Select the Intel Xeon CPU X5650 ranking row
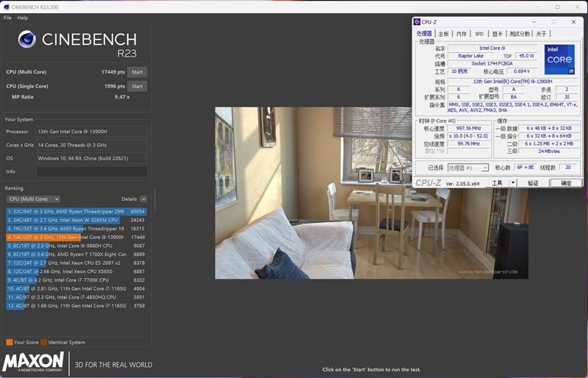Image resolution: width=588 pixels, height=378 pixels. [x=76, y=271]
